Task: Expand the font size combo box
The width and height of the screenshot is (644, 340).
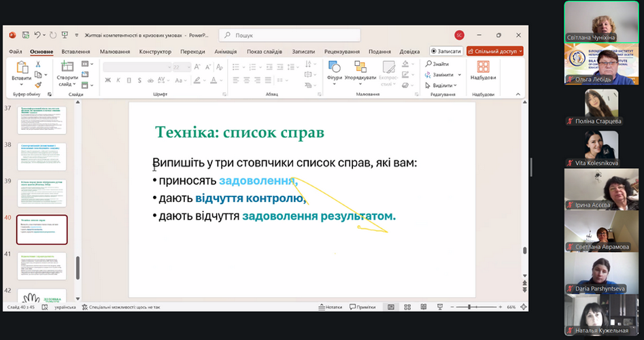Action: pos(188,67)
